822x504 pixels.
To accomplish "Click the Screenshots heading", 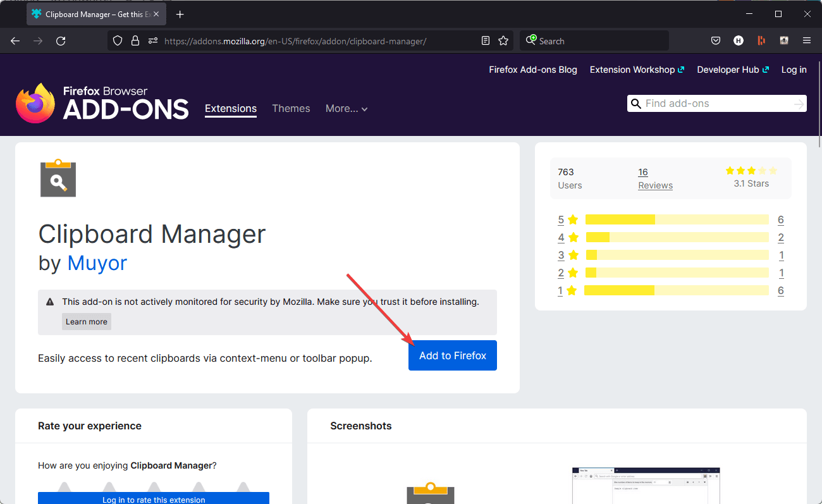I will 361,426.
